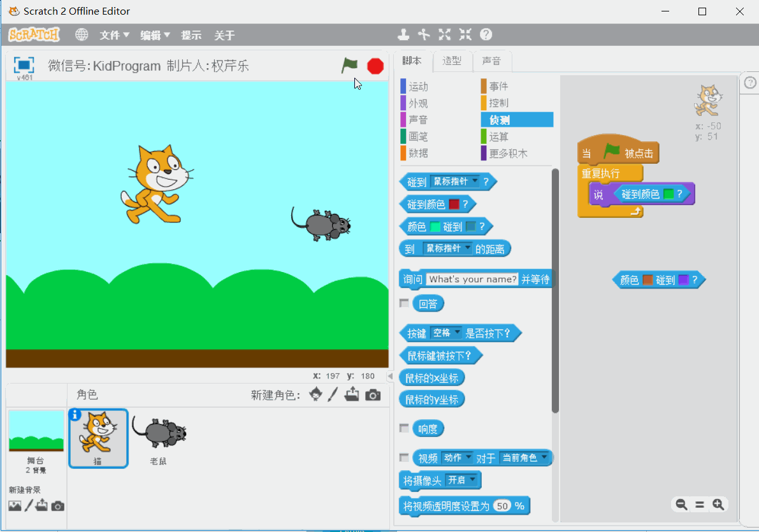Toggle full-screen presentation mode icon
Screen dimensions: 759x532
tap(24, 65)
